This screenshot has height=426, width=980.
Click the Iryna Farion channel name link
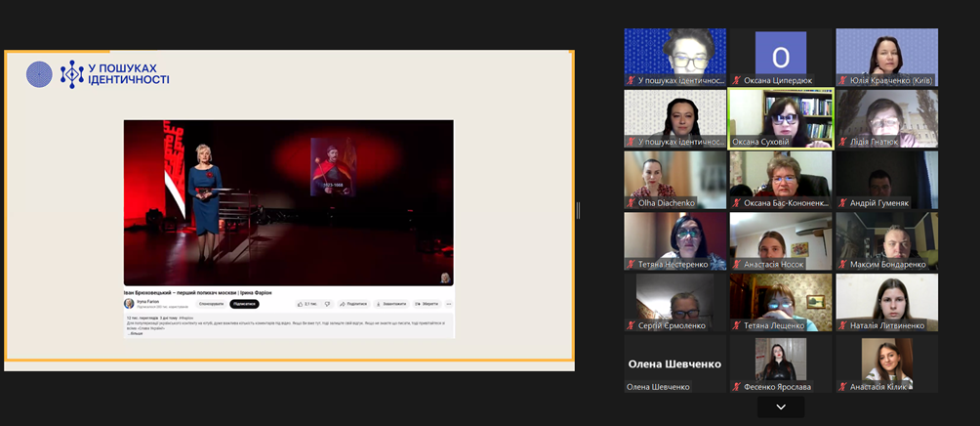(148, 302)
